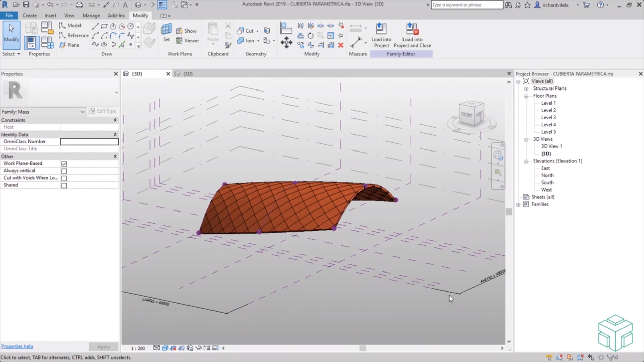Open the Properties help link
This screenshot has height=362, width=644.
pyautogui.click(x=17, y=346)
